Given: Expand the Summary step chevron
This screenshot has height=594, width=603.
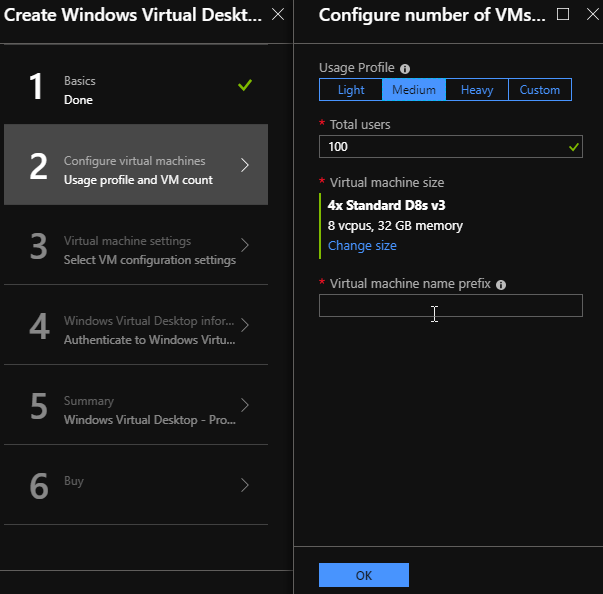Looking at the screenshot, I should tap(245, 405).
